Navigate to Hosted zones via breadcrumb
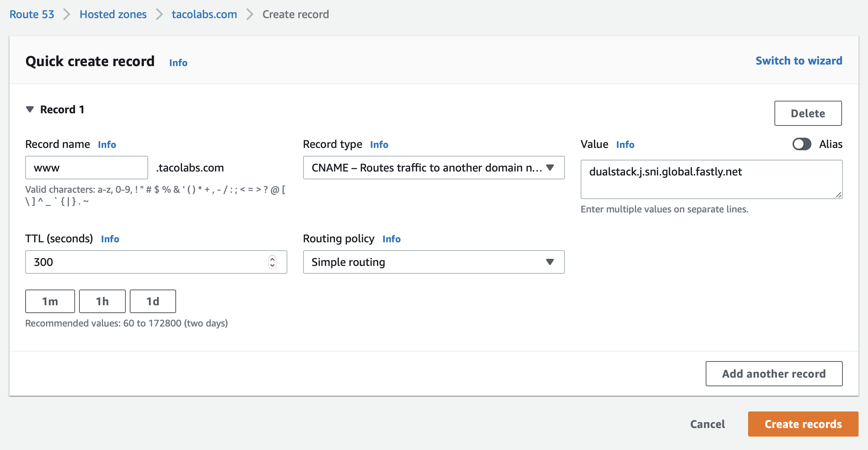 coord(113,14)
